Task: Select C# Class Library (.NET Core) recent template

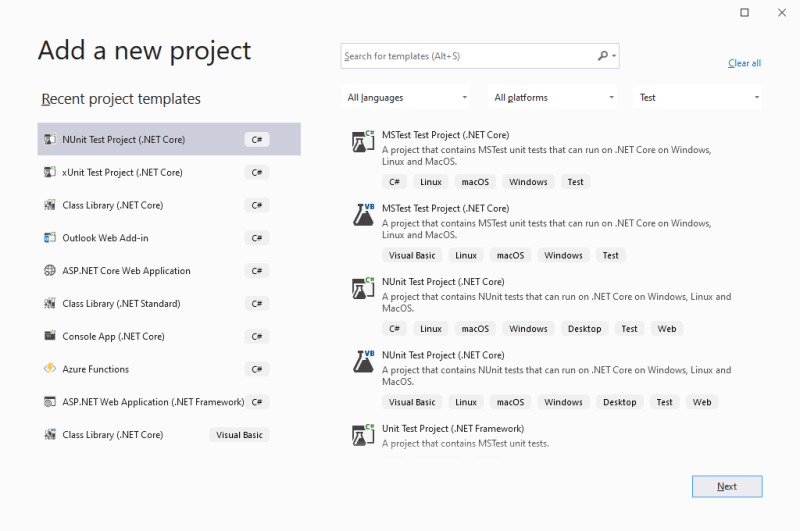Action: [169, 205]
